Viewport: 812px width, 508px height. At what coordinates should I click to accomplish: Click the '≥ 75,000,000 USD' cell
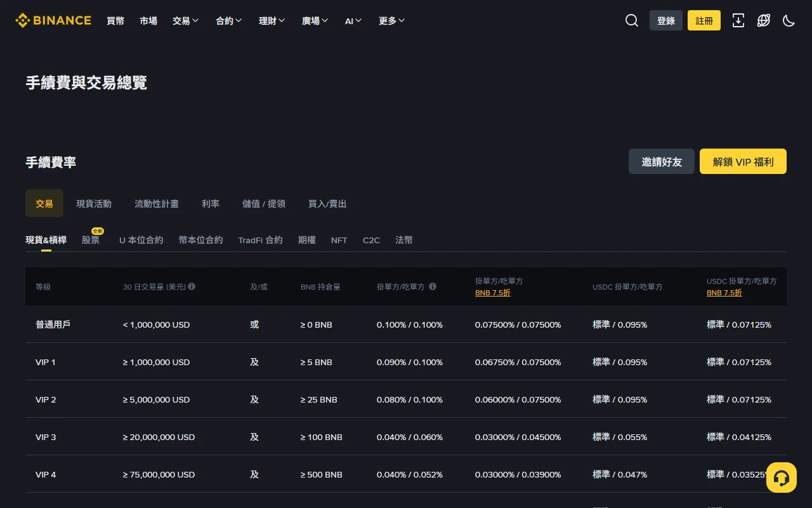click(x=159, y=474)
